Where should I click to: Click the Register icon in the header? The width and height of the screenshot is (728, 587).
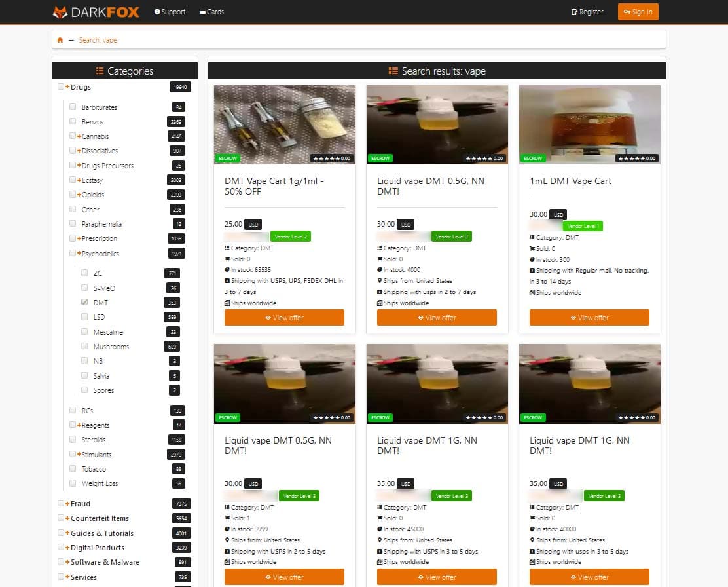574,12
